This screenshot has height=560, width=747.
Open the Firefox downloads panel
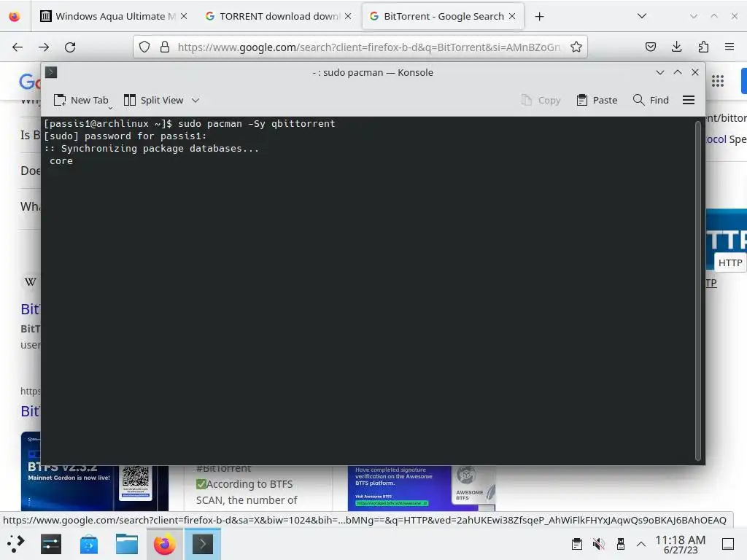676,47
